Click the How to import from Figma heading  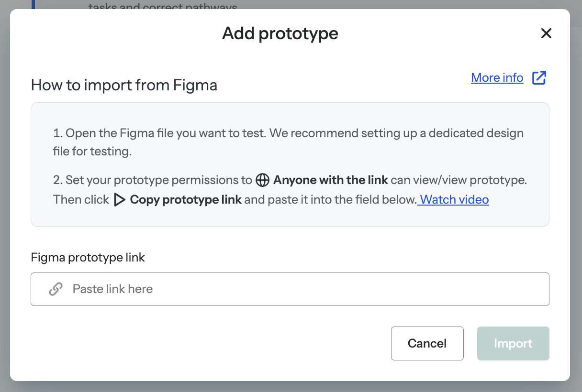(x=124, y=85)
